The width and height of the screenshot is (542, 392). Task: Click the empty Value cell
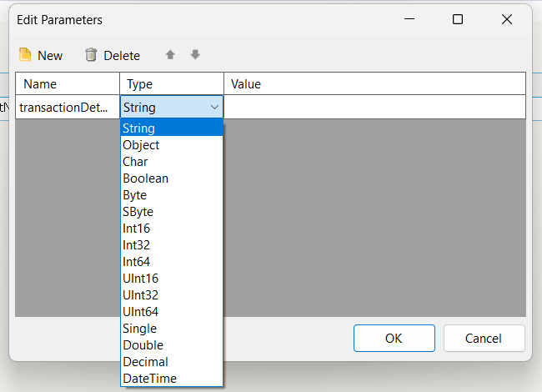[x=374, y=108]
